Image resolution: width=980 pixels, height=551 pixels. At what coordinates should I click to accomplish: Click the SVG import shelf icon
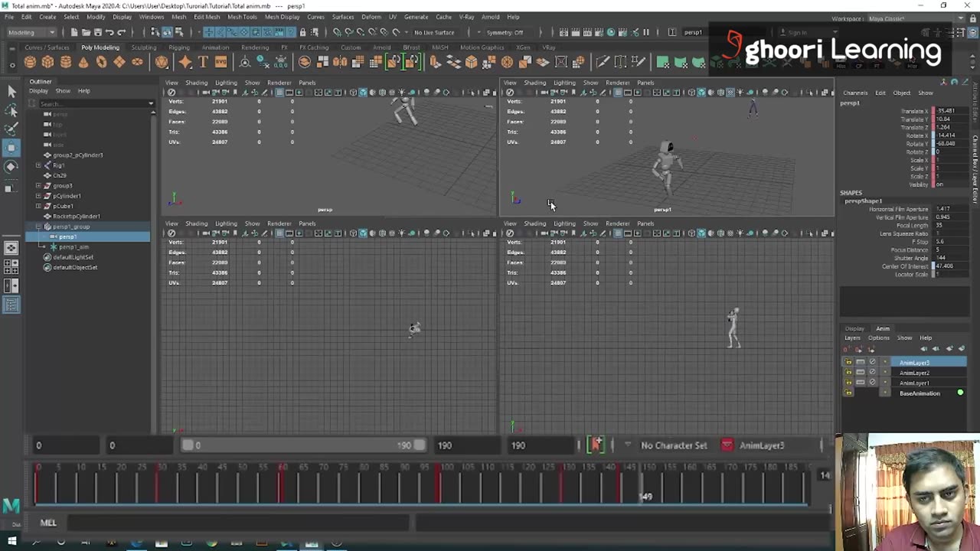tap(220, 62)
